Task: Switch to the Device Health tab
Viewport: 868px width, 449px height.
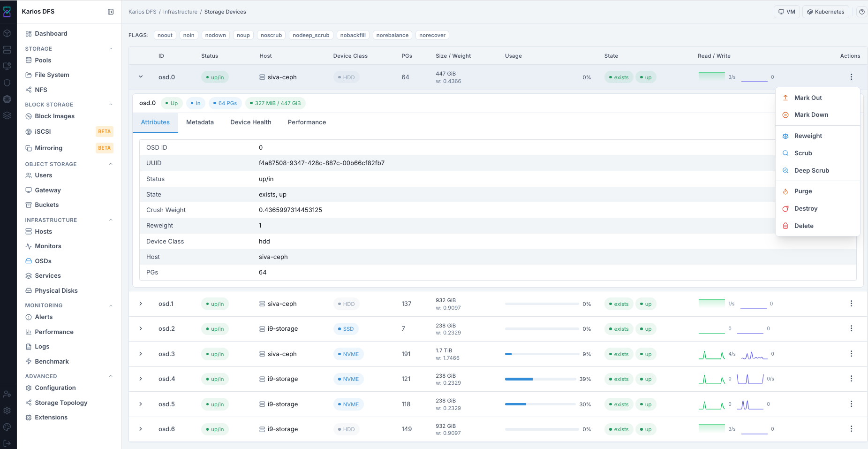Action: [251, 122]
